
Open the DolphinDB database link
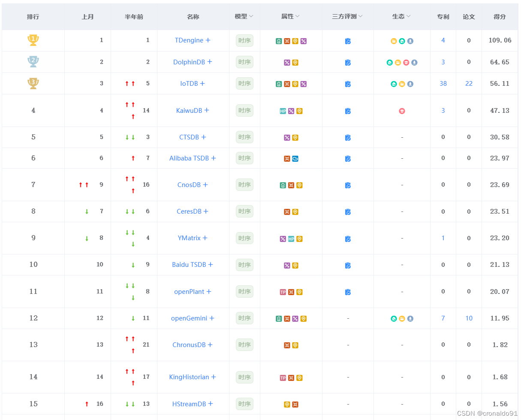189,62
